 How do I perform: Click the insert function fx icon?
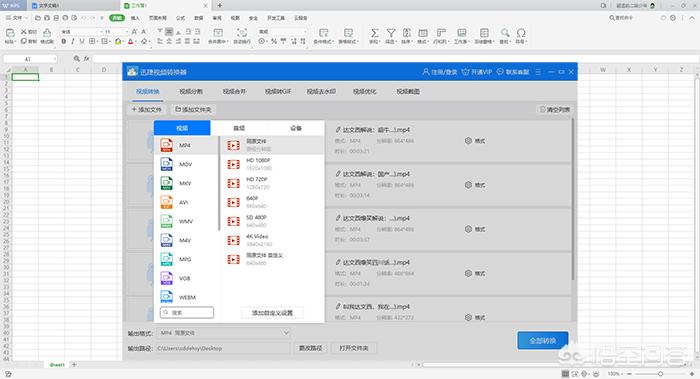point(86,58)
